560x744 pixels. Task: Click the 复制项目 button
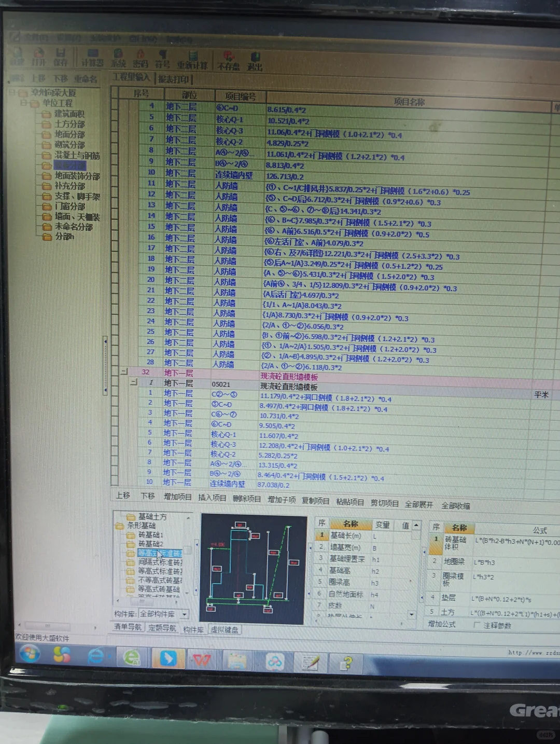[315, 501]
